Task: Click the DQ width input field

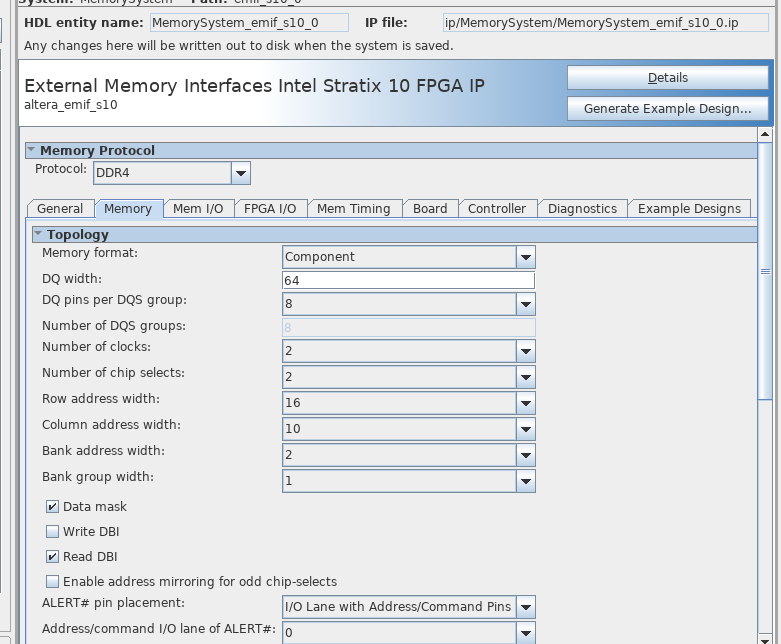Action: (408, 280)
